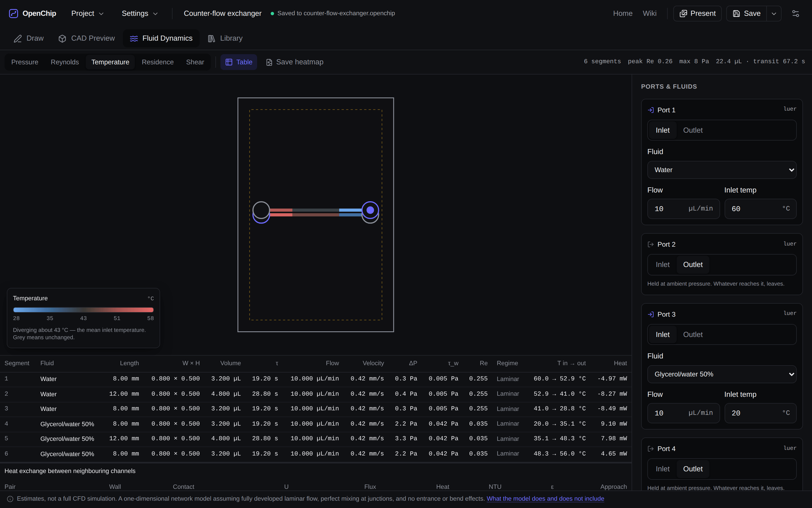Set Port 4 to Inlet
The image size is (812, 508).
(662, 469)
